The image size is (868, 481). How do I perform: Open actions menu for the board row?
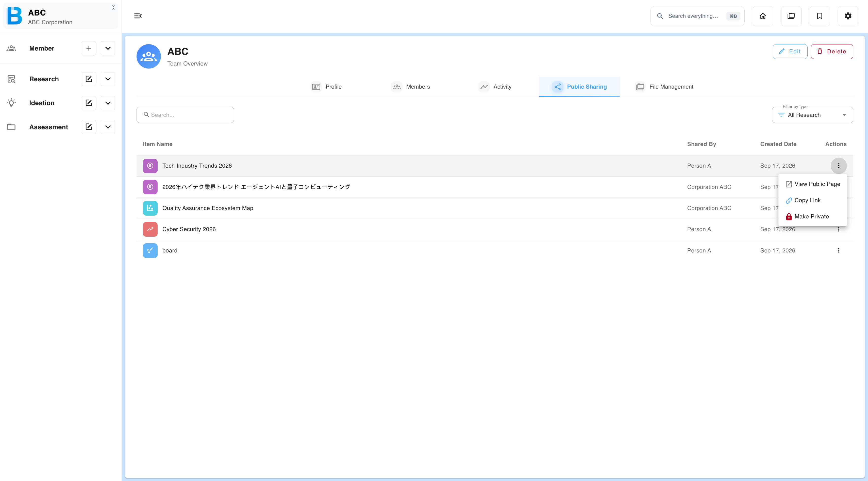click(839, 250)
